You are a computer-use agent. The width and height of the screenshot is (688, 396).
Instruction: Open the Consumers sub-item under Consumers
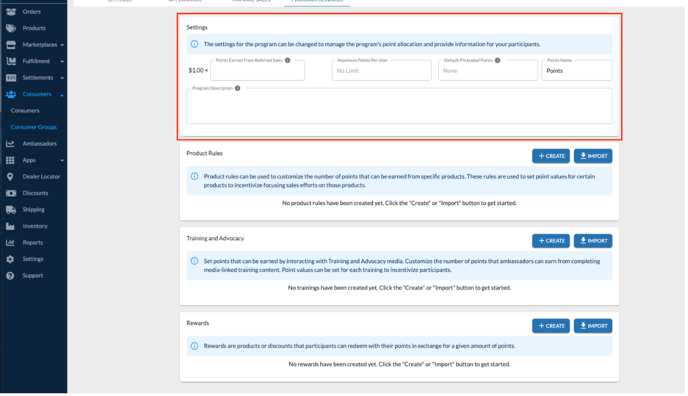(25, 111)
